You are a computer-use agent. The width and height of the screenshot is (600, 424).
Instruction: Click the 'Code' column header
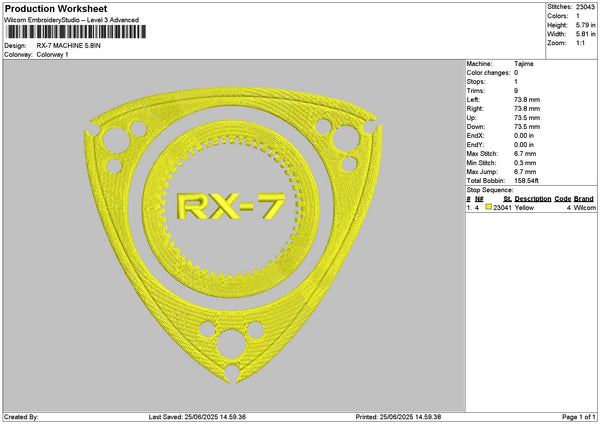tap(562, 199)
